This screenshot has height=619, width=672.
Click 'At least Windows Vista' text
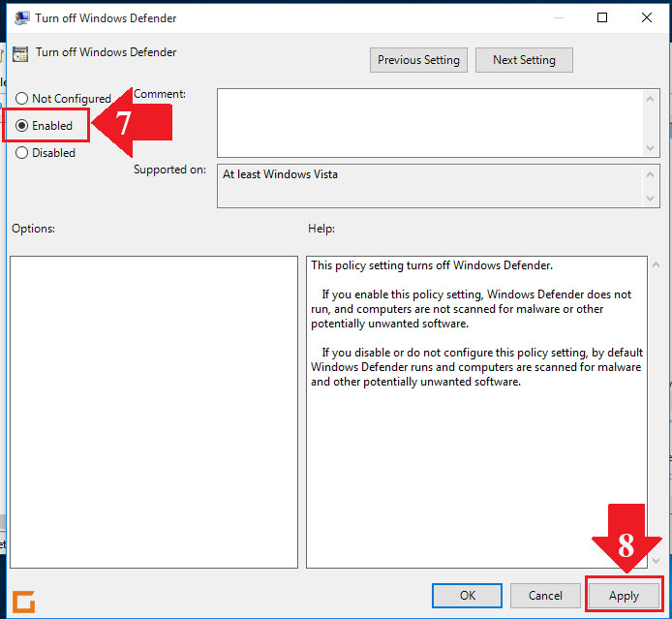coord(280,174)
